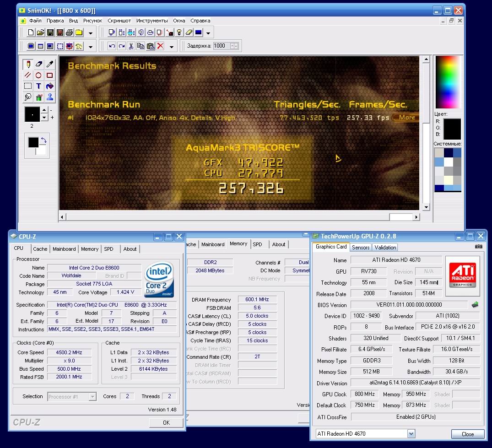
Task: Open About tab in background CPU-Z window
Action: point(279,244)
